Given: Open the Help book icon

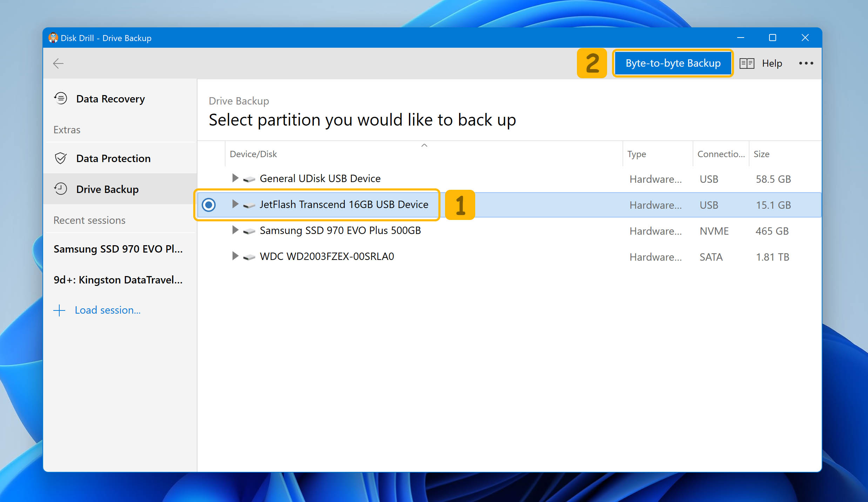Looking at the screenshot, I should point(747,63).
